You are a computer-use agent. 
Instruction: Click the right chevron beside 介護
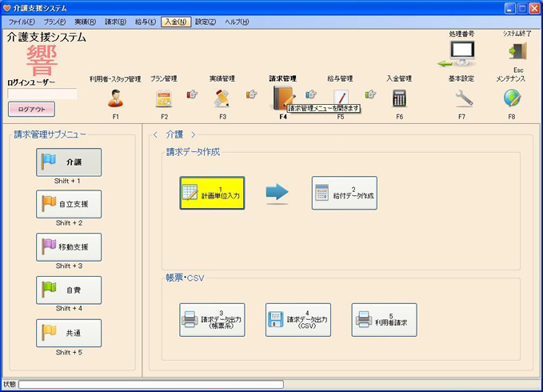click(x=193, y=134)
